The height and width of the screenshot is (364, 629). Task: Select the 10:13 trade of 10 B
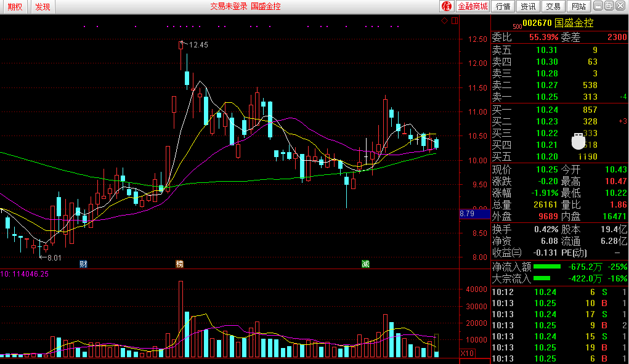click(x=559, y=303)
